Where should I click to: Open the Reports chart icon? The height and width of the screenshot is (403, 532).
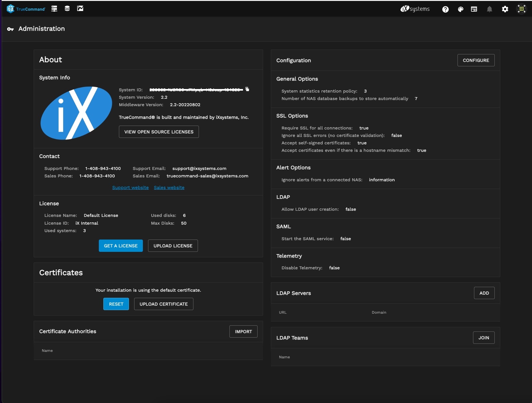point(80,9)
